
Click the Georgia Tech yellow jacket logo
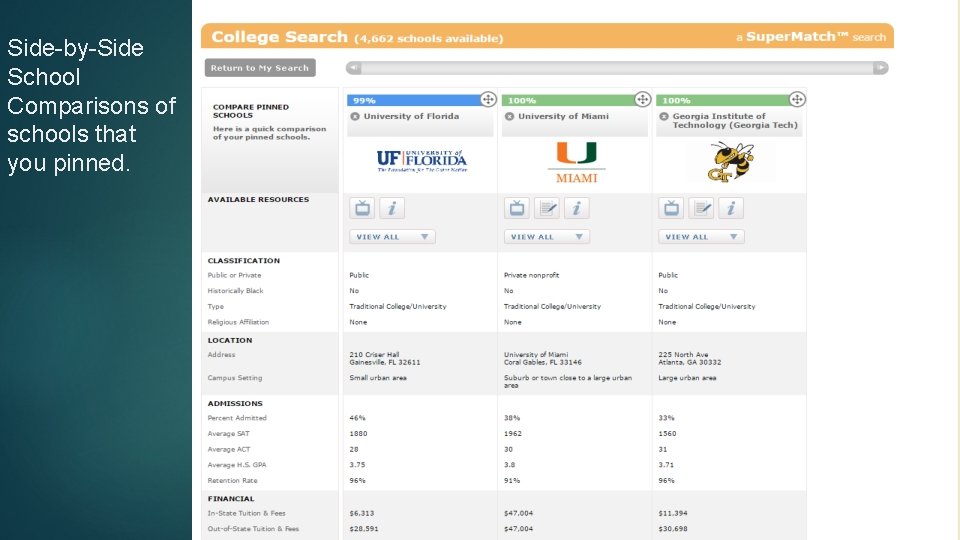(730, 160)
